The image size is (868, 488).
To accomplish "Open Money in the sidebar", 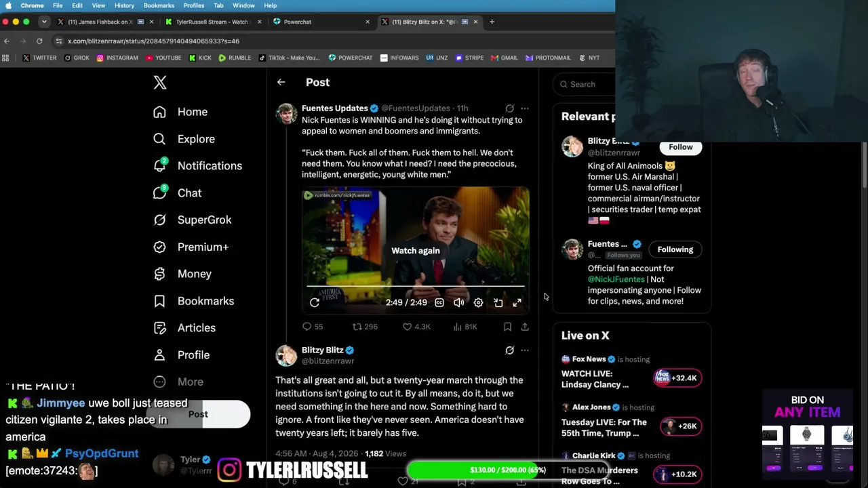I will tap(182, 274).
